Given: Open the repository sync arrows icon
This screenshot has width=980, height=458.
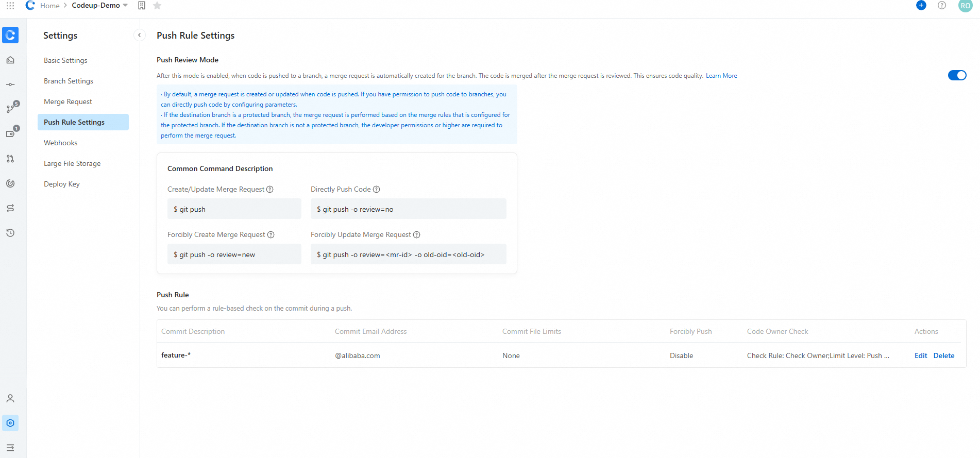Looking at the screenshot, I should (x=10, y=208).
